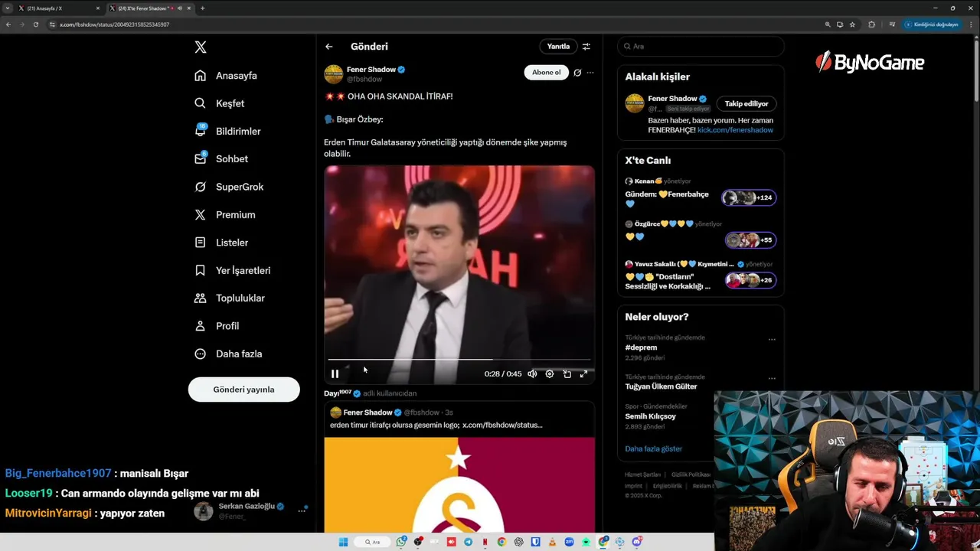Pause the video
The width and height of the screenshot is (980, 551).
click(x=335, y=374)
